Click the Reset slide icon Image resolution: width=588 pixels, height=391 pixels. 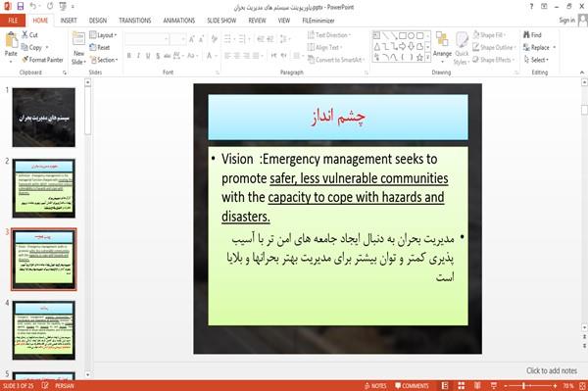[93, 47]
